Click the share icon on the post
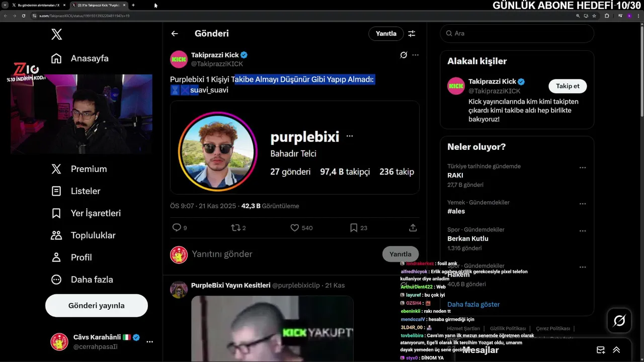 coord(413,228)
